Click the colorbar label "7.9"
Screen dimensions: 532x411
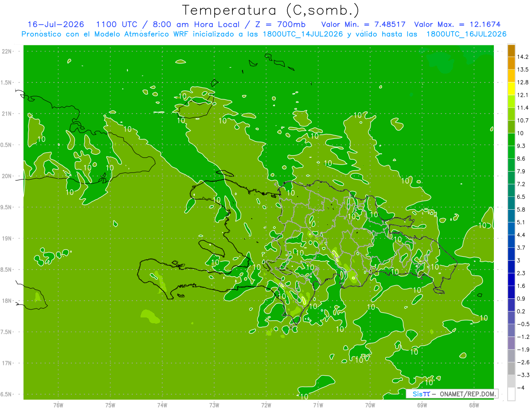(521, 172)
